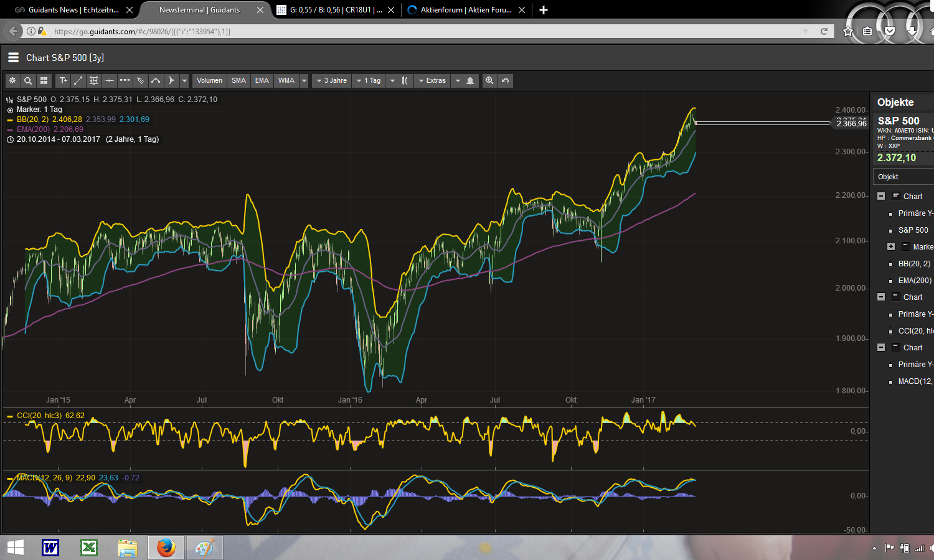Open the candlestick chart type icon
Image resolution: width=934 pixels, height=560 pixels.
tap(405, 81)
